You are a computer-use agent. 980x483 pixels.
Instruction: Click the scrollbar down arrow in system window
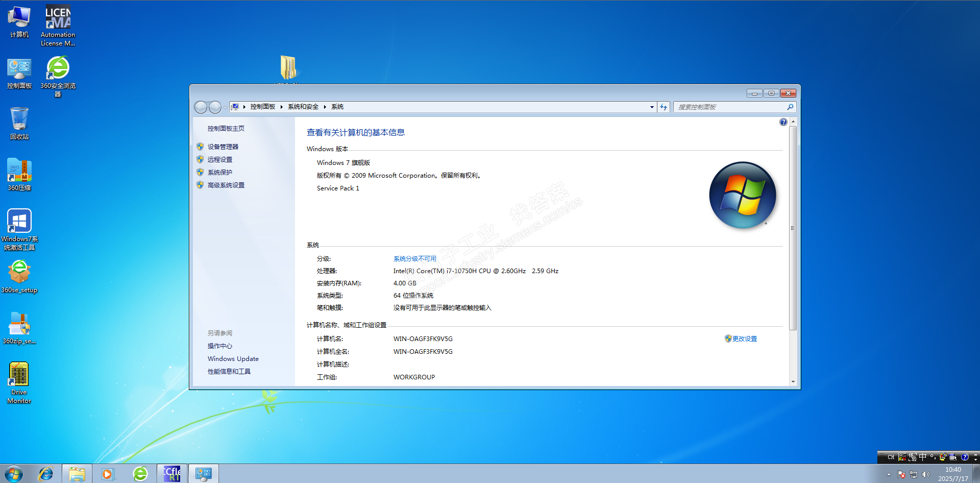[x=793, y=381]
